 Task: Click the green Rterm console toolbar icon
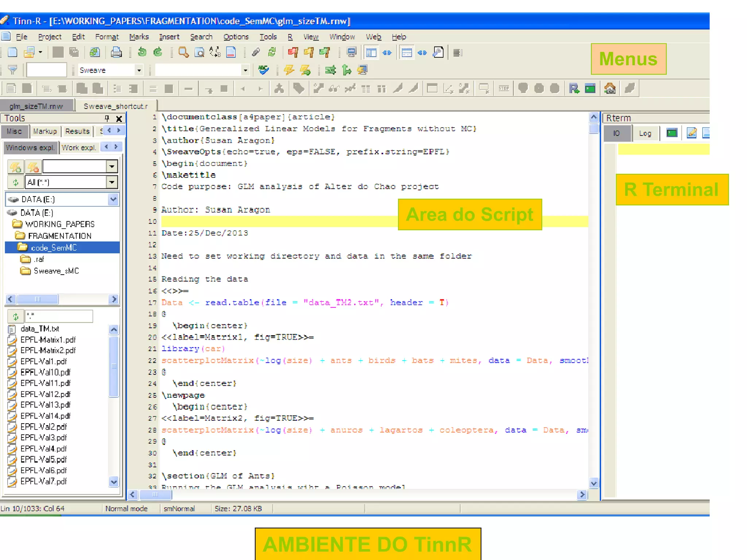[590, 88]
